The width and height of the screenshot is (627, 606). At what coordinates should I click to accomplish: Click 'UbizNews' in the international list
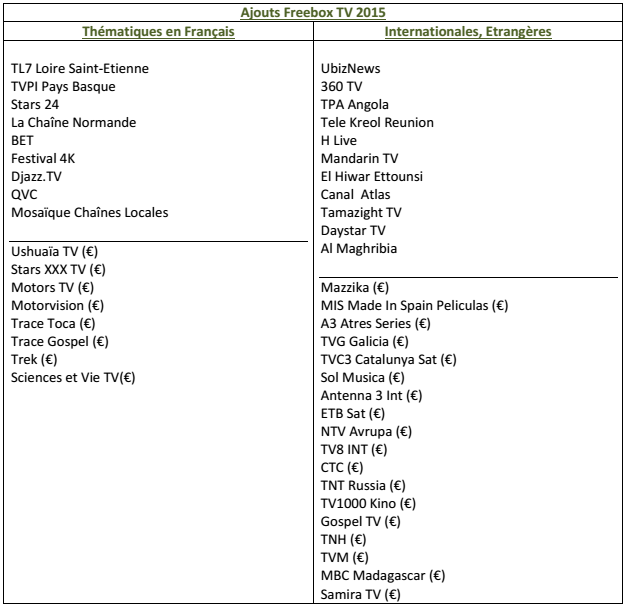coord(350,68)
